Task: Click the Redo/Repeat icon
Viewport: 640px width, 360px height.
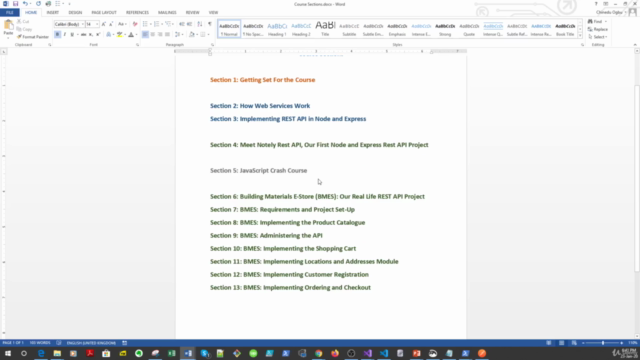Action: pyautogui.click(x=38, y=4)
